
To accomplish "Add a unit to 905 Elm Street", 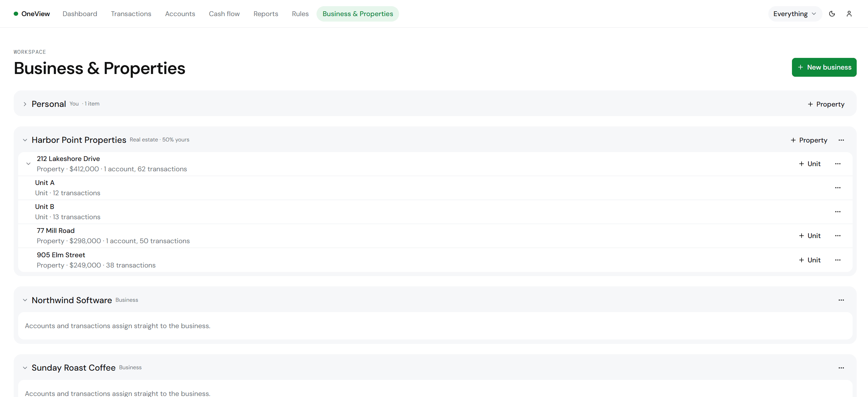I will click(x=809, y=260).
